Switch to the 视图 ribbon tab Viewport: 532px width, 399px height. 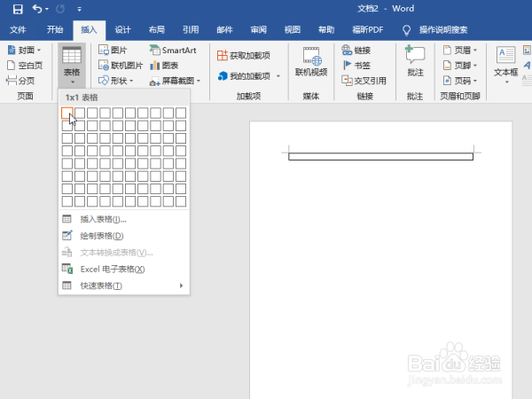pyautogui.click(x=293, y=30)
